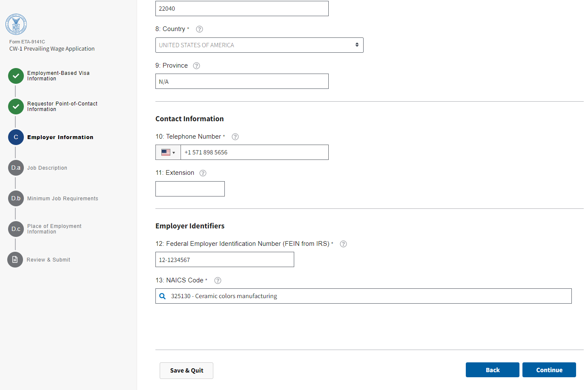Click the Back button
588x390 pixels.
(492, 370)
